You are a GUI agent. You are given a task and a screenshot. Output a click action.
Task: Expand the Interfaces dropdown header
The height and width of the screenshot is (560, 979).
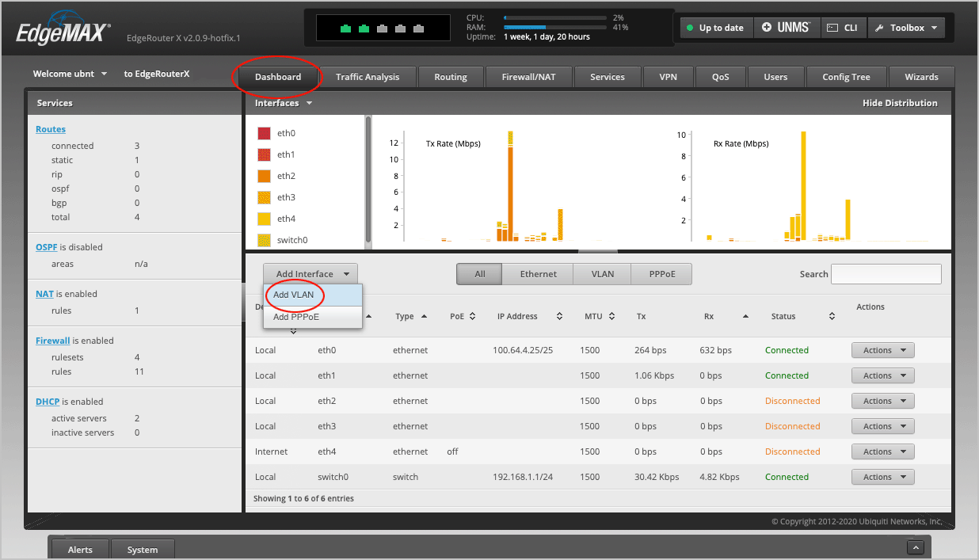point(284,103)
